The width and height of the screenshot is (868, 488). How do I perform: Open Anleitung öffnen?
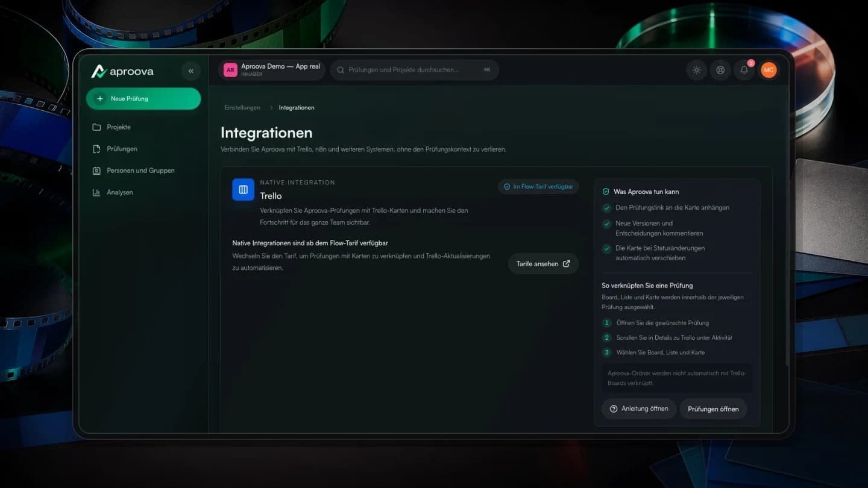(638, 408)
